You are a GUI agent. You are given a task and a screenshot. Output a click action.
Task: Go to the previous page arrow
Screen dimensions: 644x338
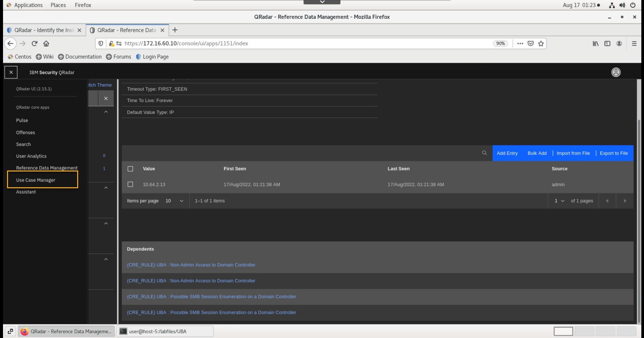pos(607,201)
